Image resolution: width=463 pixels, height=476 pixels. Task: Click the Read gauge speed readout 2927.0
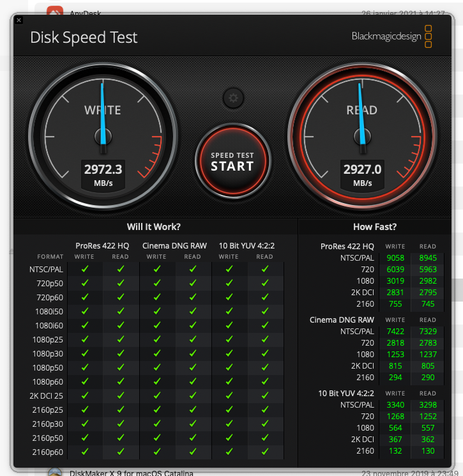[x=362, y=169]
